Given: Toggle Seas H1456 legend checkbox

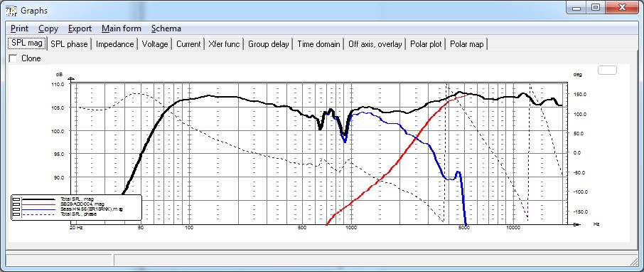Looking at the screenshot, I should 16,209.
